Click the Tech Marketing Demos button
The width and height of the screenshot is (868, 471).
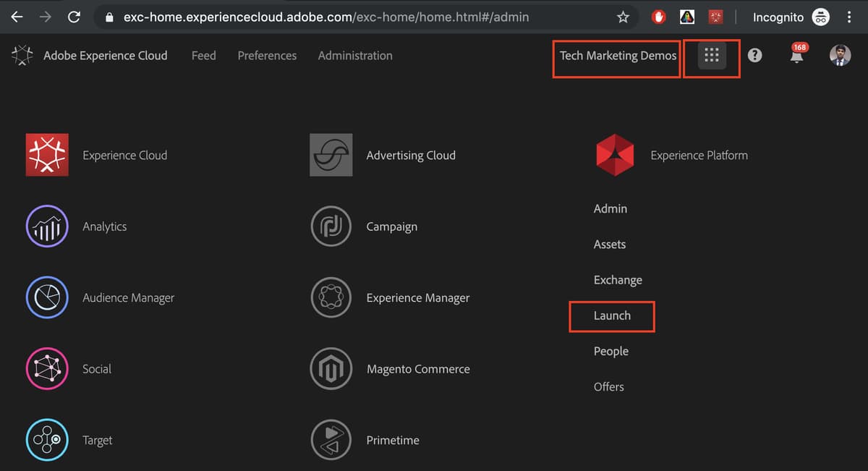[x=616, y=55]
